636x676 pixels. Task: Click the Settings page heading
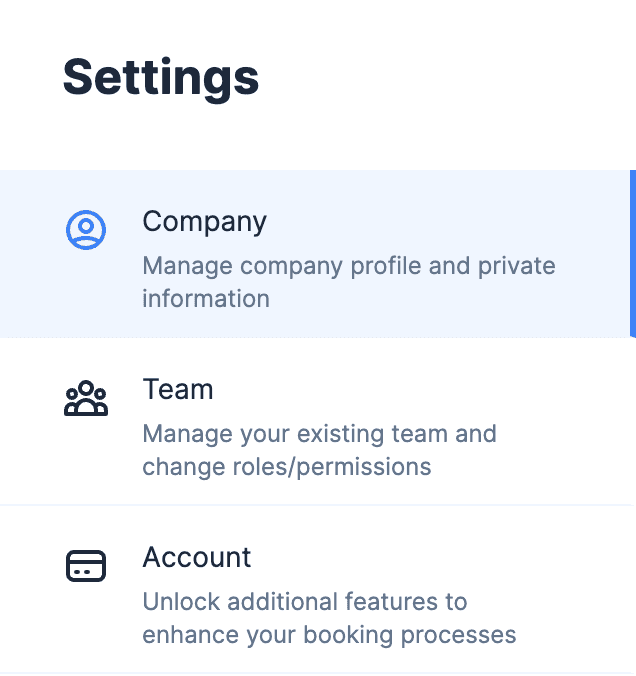coord(161,78)
